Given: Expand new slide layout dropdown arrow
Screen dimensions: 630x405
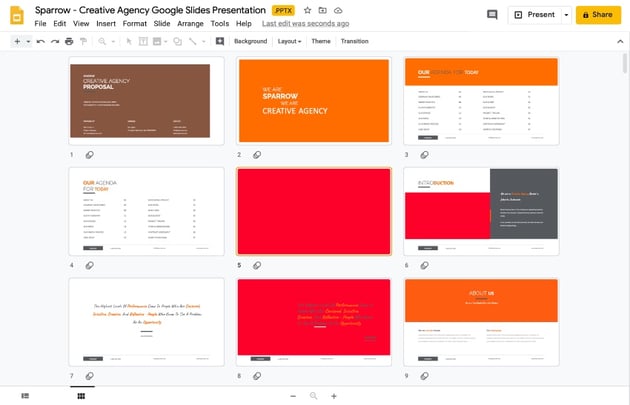Looking at the screenshot, I should click(x=28, y=41).
